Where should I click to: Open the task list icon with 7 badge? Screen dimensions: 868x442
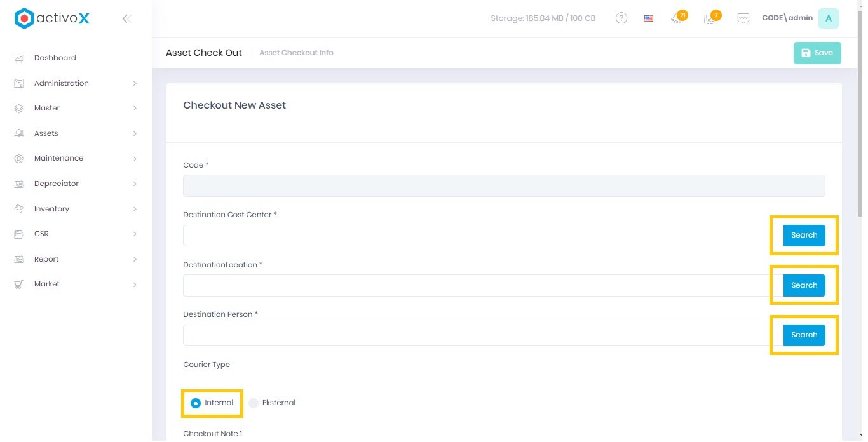710,18
